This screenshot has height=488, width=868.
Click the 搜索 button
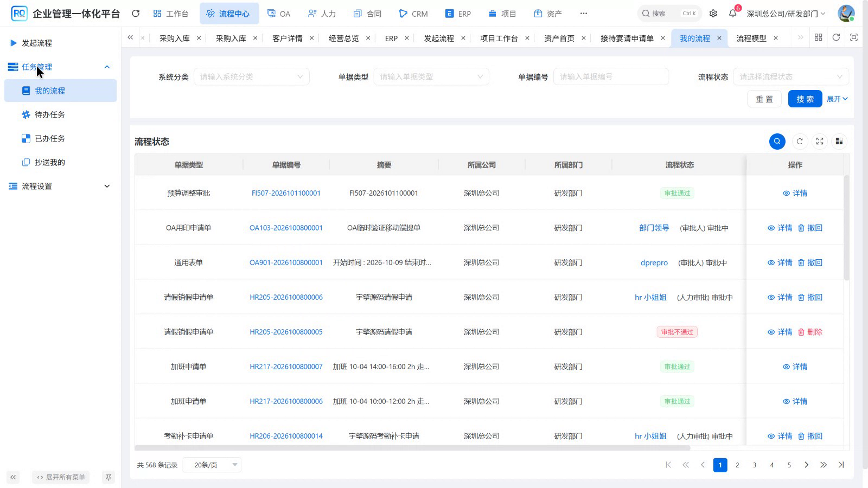tap(805, 99)
